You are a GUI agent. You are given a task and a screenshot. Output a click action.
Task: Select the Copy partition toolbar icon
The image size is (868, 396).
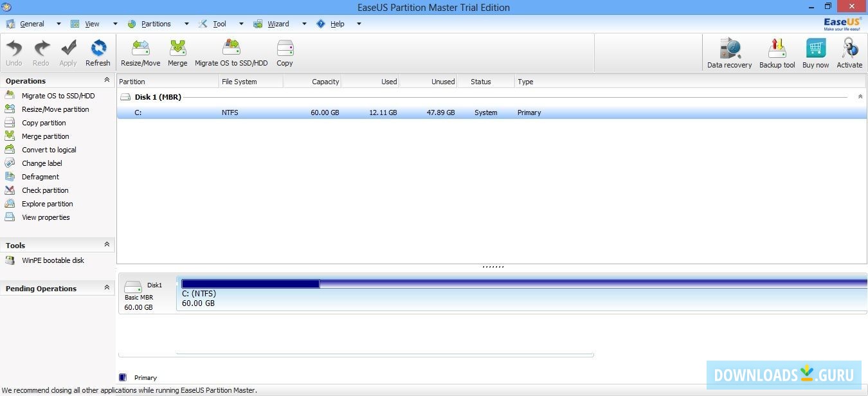(x=285, y=52)
